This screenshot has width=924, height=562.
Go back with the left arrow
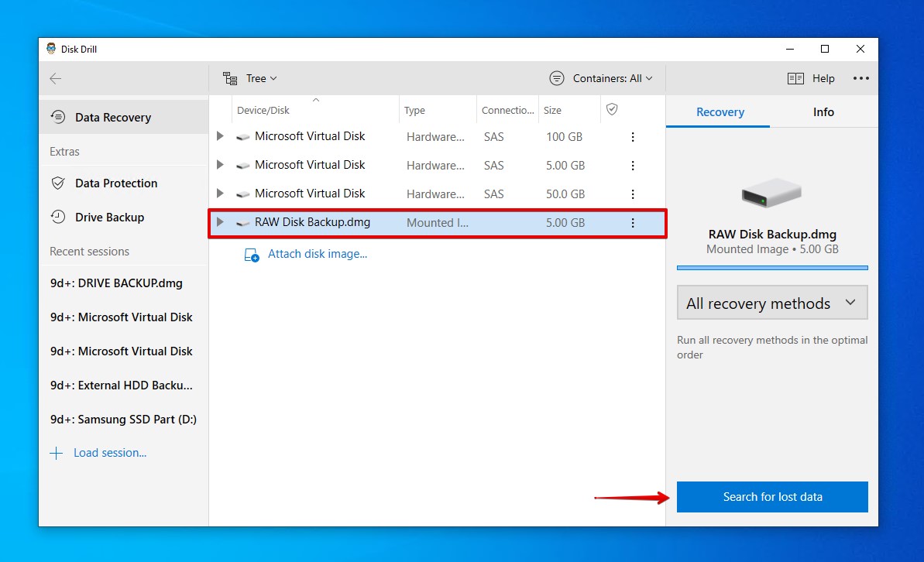click(x=56, y=78)
